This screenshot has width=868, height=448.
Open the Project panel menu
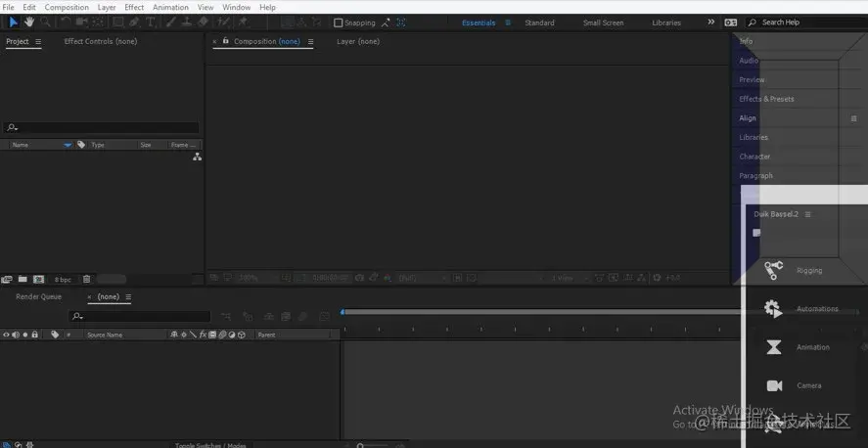[x=38, y=41]
